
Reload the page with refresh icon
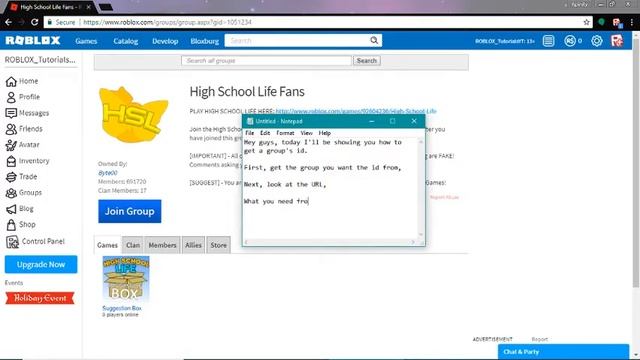(x=35, y=22)
